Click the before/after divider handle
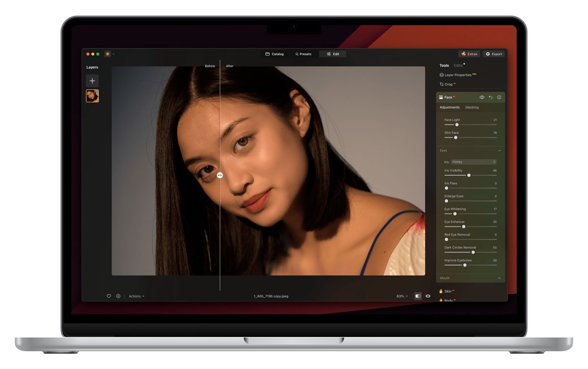588x369 pixels. pyautogui.click(x=220, y=175)
